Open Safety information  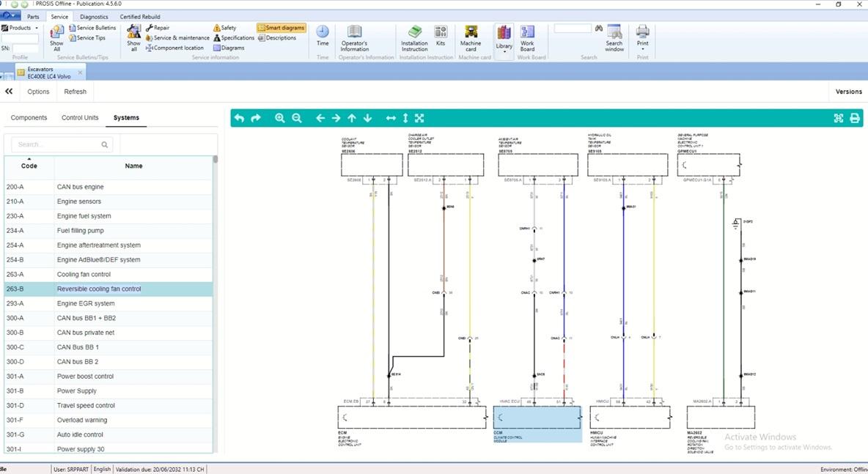(x=225, y=28)
